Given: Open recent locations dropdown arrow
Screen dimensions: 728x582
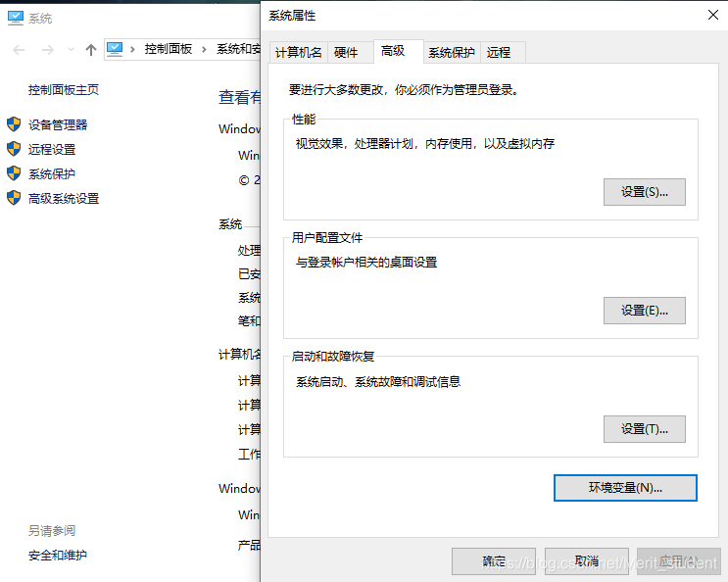Looking at the screenshot, I should click(71, 50).
